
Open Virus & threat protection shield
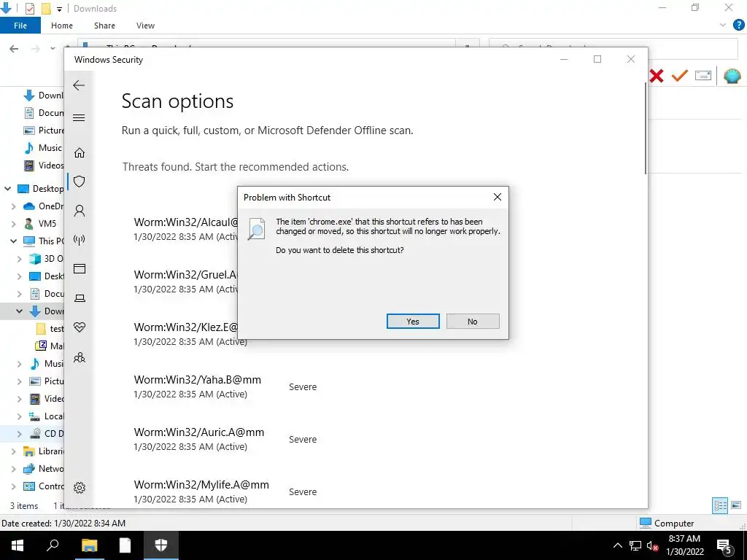pos(80,182)
